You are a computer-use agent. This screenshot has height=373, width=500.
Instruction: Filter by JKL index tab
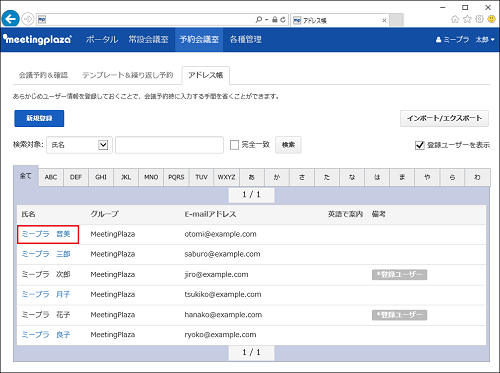click(x=126, y=177)
